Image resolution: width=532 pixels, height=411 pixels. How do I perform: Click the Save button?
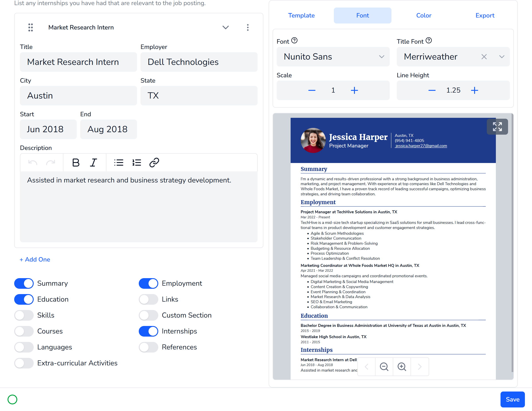(x=512, y=399)
